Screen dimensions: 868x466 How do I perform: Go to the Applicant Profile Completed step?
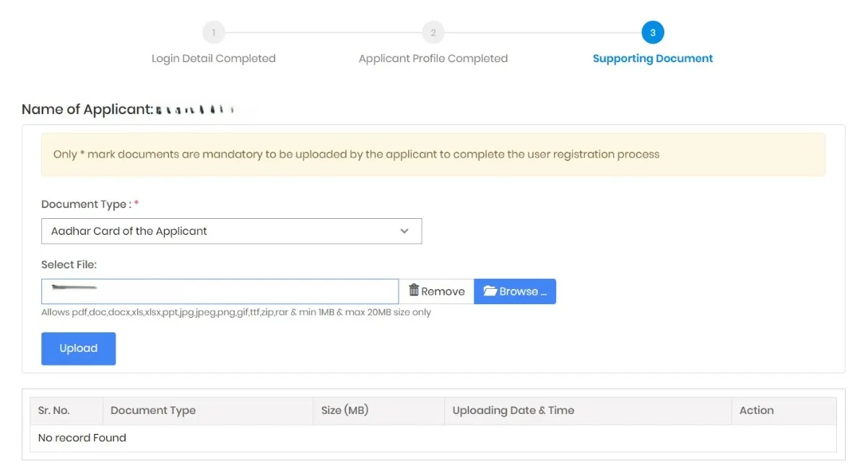click(x=433, y=59)
